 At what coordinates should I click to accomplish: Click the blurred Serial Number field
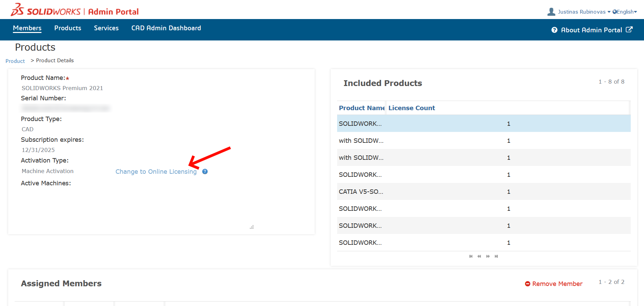pyautogui.click(x=66, y=108)
